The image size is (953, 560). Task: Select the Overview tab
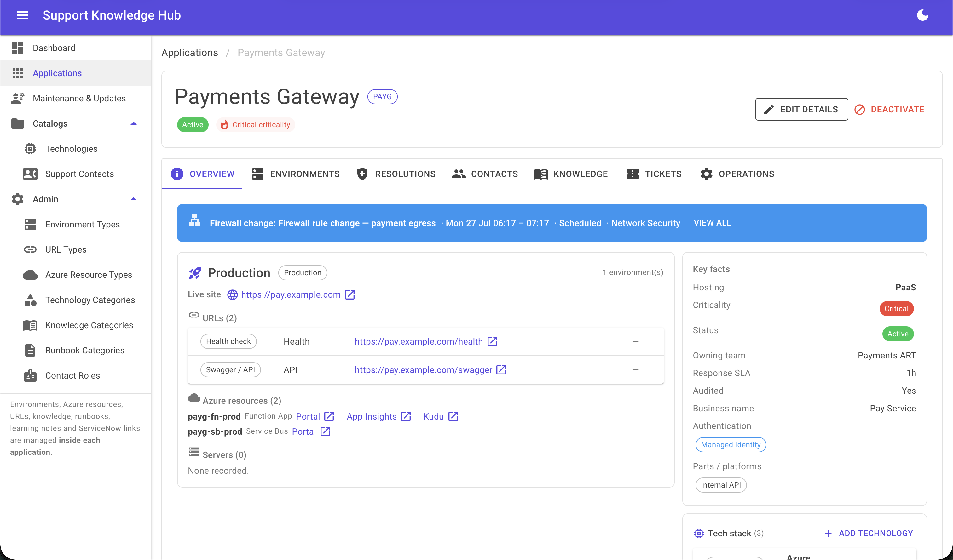tap(202, 174)
